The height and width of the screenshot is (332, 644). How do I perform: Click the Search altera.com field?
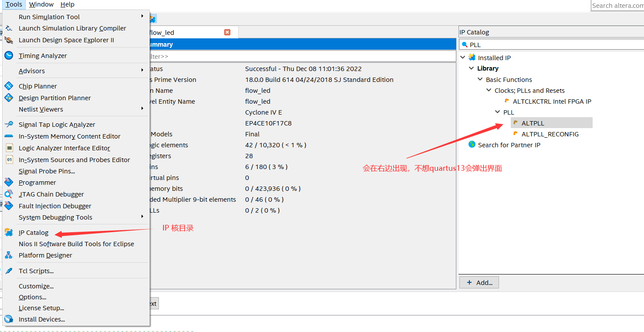coord(617,6)
